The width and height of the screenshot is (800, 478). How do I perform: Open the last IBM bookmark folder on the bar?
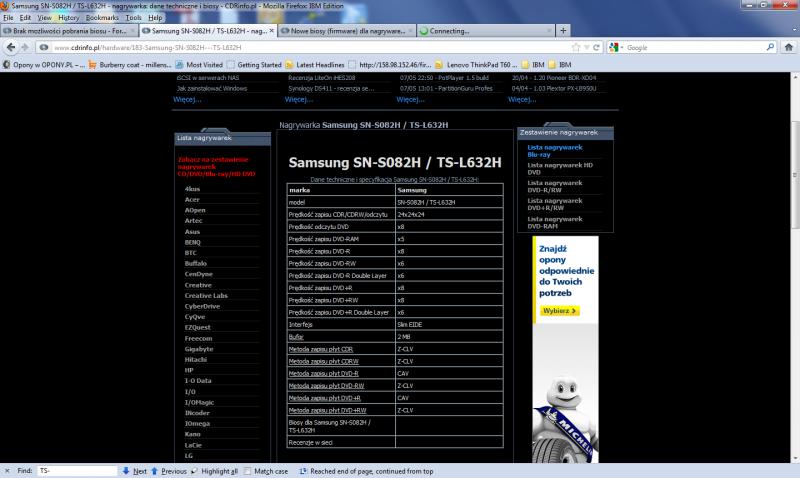tap(560, 65)
